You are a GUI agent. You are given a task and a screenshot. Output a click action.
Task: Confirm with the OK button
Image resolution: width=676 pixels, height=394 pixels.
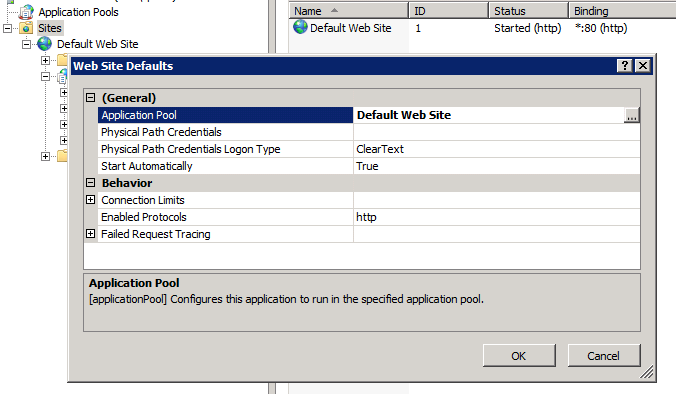(x=519, y=356)
